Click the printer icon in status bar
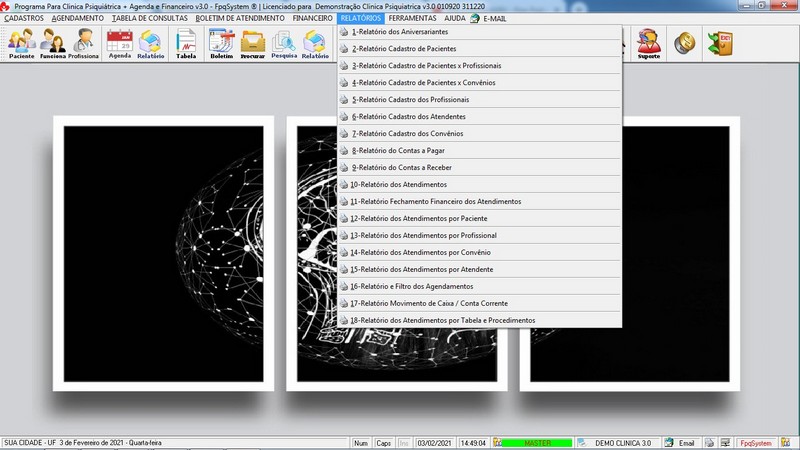The height and width of the screenshot is (450, 800). [709, 443]
